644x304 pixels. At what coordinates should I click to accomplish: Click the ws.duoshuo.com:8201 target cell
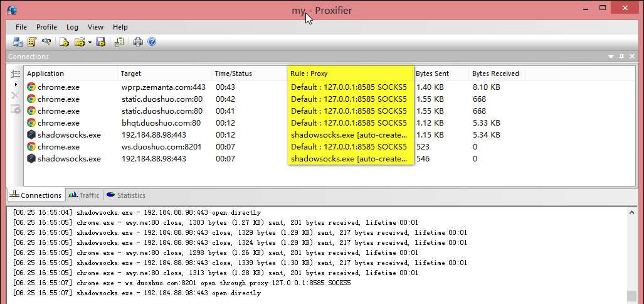(161, 146)
